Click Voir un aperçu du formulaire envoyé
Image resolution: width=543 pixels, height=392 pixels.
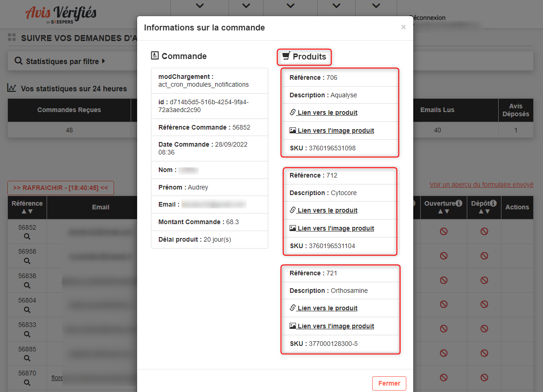pos(481,184)
